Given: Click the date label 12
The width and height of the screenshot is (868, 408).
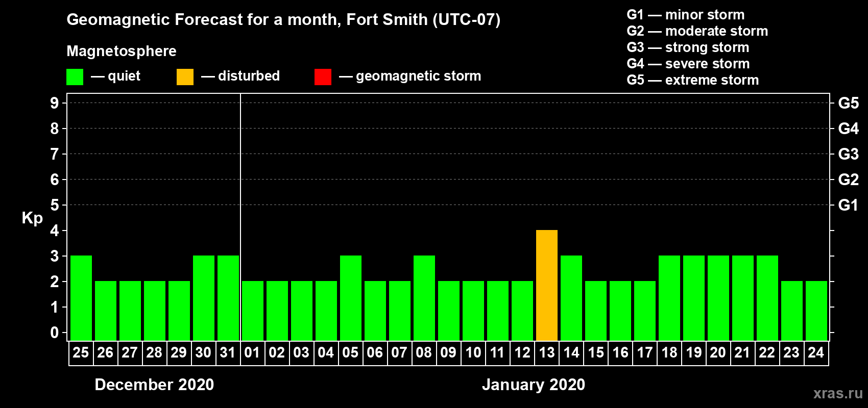Looking at the screenshot, I should (522, 352).
